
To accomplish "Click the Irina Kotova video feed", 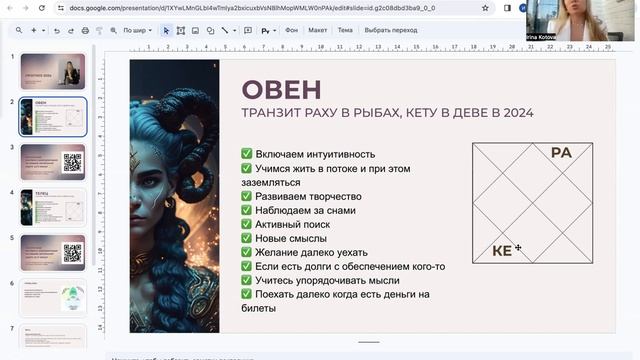I will [581, 20].
